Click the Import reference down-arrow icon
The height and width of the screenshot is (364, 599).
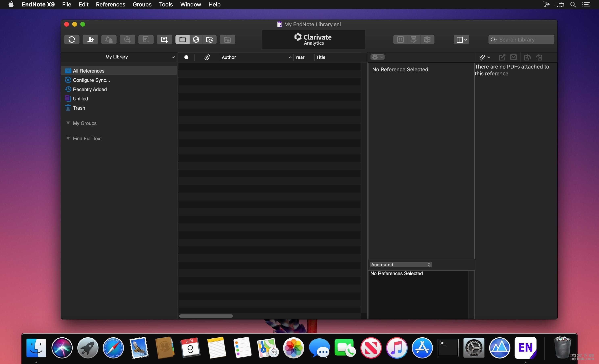[x=146, y=39]
